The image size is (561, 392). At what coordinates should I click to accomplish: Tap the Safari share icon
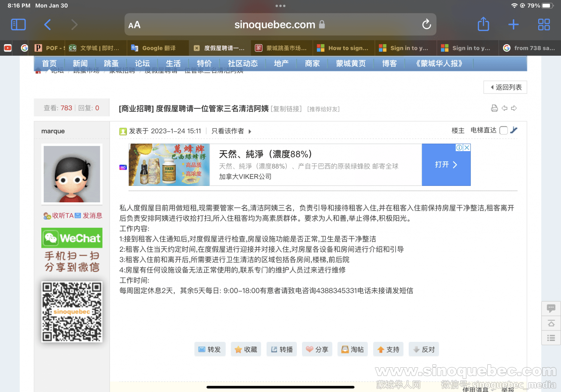[x=483, y=25]
